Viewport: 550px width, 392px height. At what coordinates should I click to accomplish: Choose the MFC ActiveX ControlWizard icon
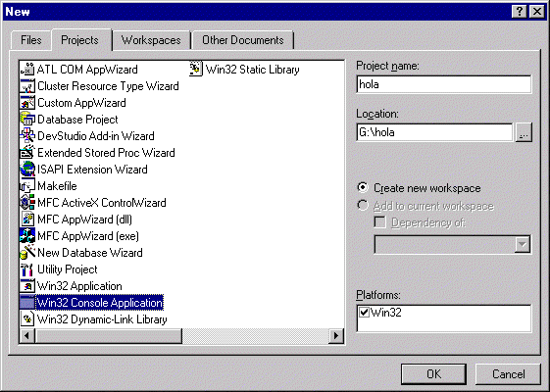pyautogui.click(x=27, y=202)
